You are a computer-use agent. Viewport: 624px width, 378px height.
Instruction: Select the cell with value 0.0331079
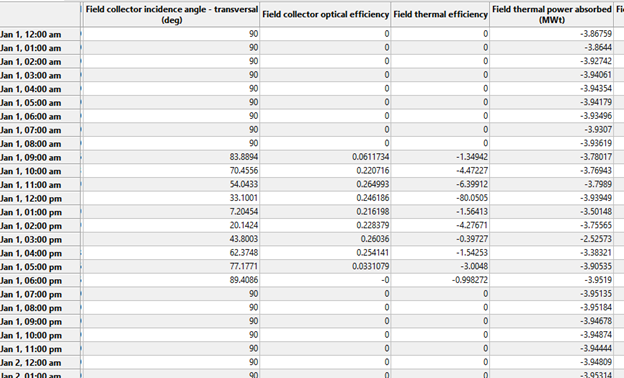click(325, 267)
